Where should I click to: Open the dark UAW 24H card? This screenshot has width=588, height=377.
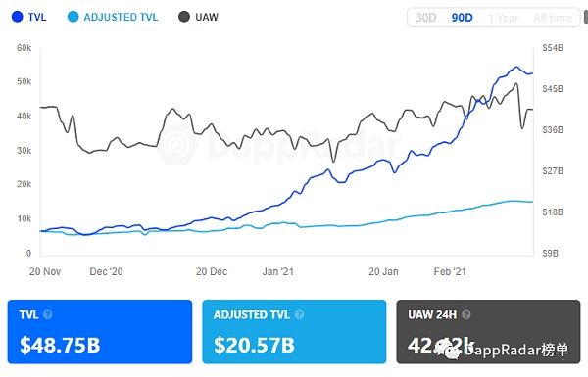(x=488, y=332)
